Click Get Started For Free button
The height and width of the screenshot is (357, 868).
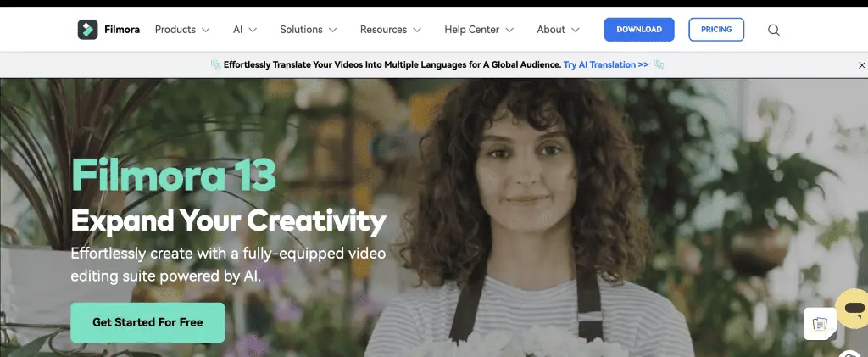(147, 322)
